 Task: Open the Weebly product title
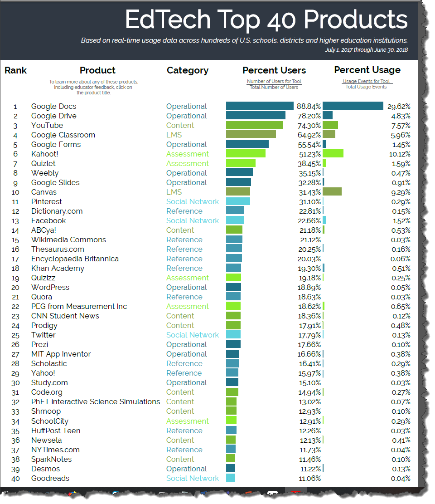click(44, 173)
